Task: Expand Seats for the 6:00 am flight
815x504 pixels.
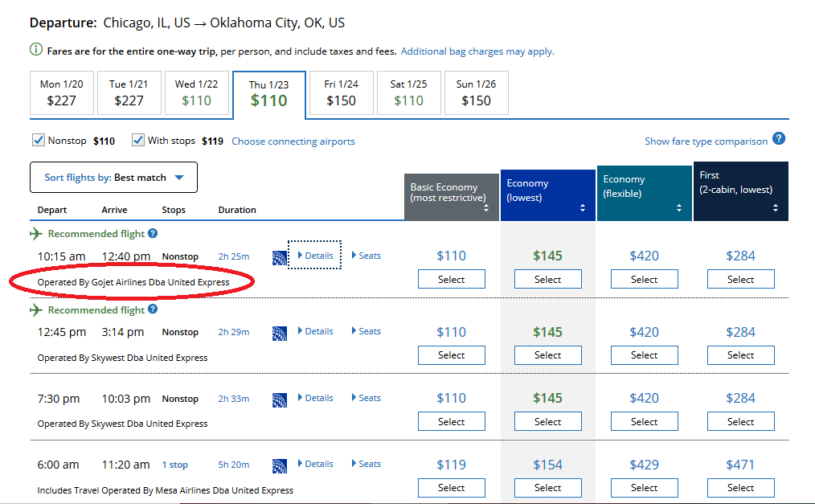Action: pyautogui.click(x=367, y=464)
